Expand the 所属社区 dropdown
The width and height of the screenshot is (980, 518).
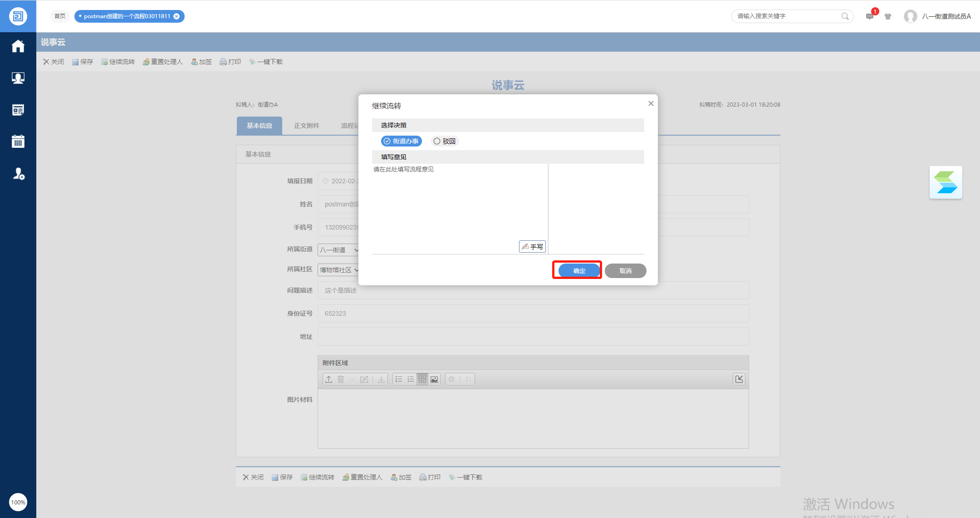339,270
